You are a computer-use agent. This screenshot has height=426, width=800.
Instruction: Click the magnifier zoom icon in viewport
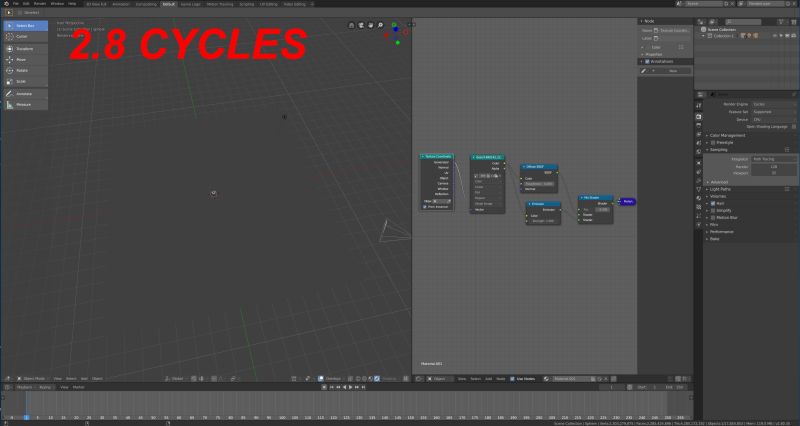click(381, 25)
